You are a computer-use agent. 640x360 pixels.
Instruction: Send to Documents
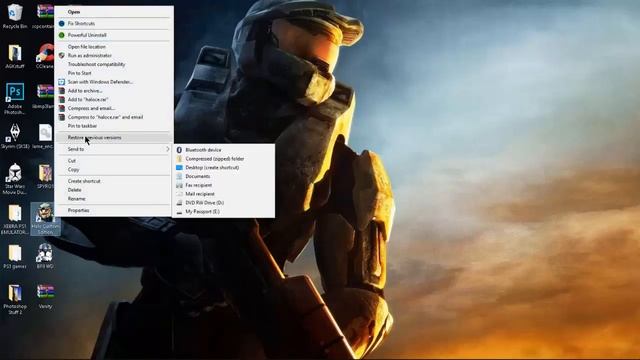coord(224,176)
